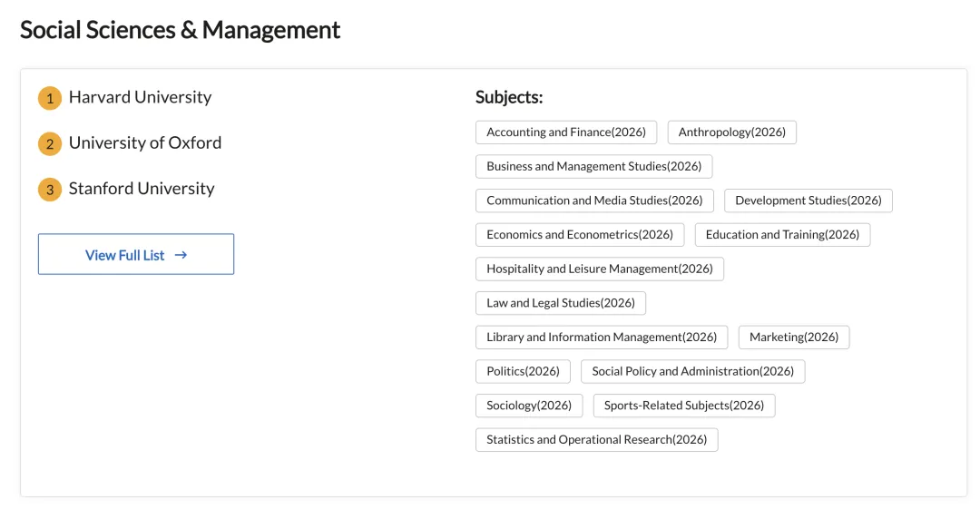
Task: Choose Communication and Media Studies(2026) tag
Action: [x=594, y=201]
